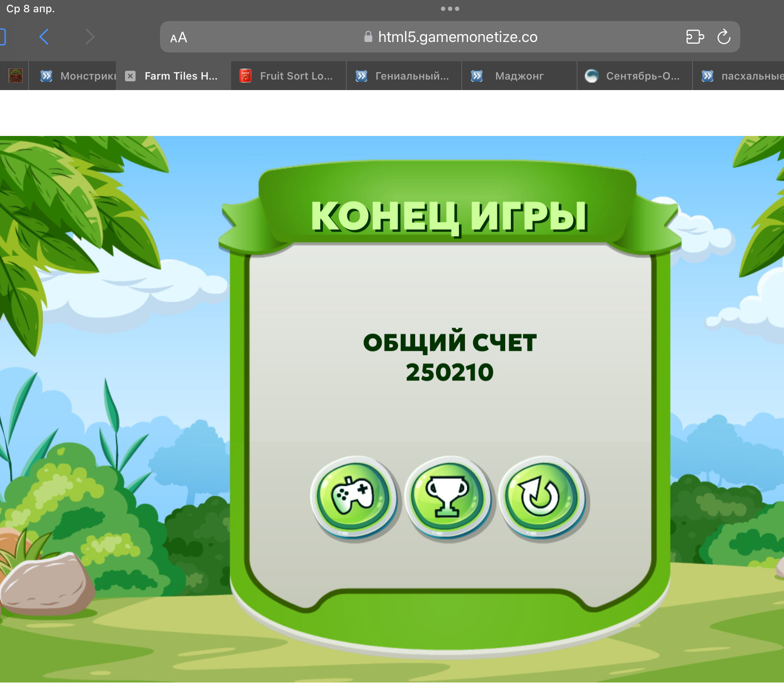Open the AA reader view menu
The height and width of the screenshot is (686, 784).
click(179, 38)
